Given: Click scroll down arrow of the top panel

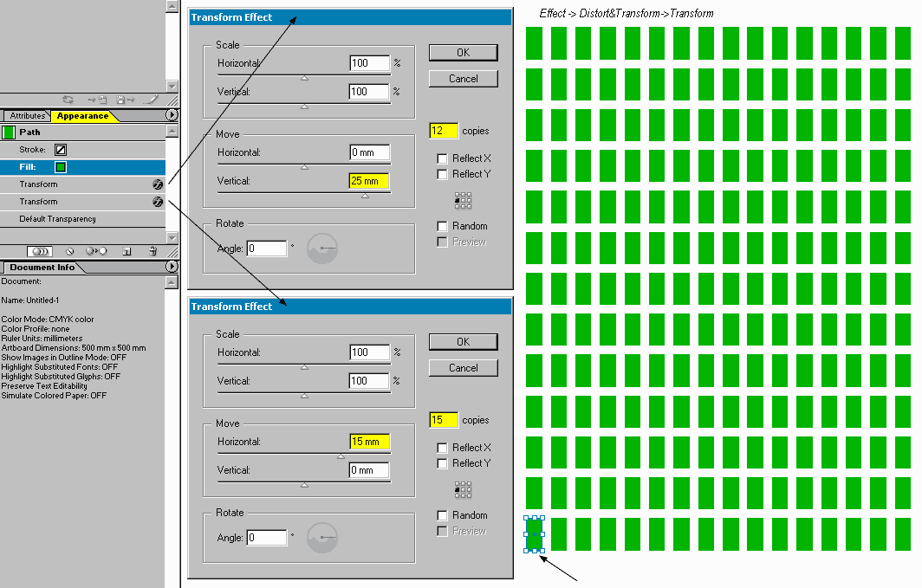Looking at the screenshot, I should click(x=172, y=86).
